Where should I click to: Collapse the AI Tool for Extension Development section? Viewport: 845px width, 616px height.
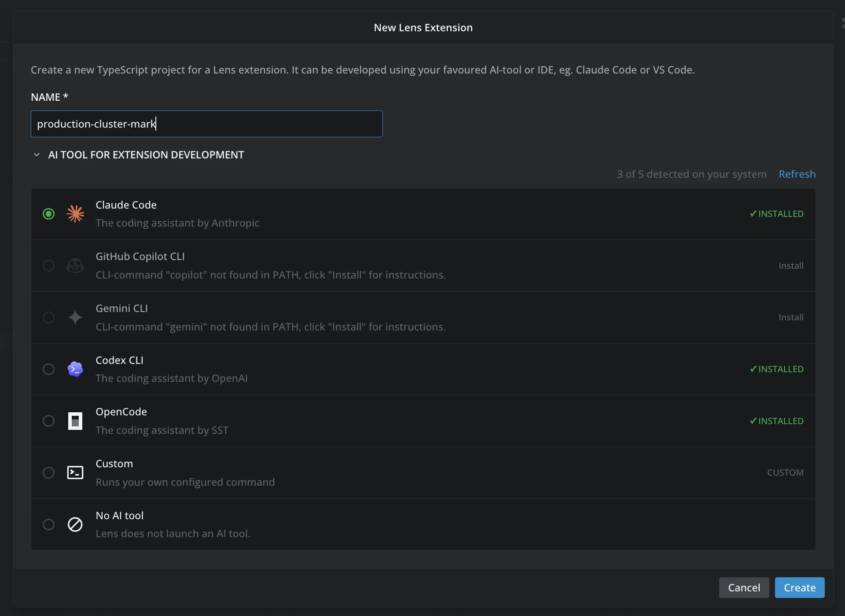tap(37, 155)
